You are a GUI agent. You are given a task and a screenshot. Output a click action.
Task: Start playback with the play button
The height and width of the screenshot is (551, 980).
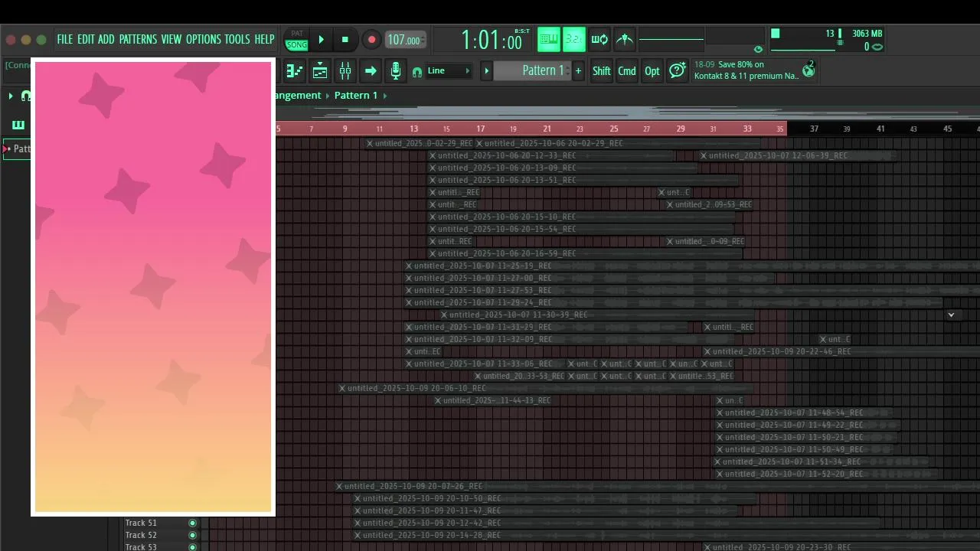pyautogui.click(x=322, y=40)
